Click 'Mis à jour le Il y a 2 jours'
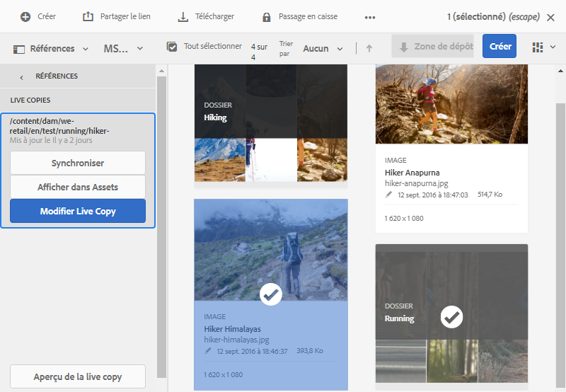The image size is (566, 392). coord(51,140)
